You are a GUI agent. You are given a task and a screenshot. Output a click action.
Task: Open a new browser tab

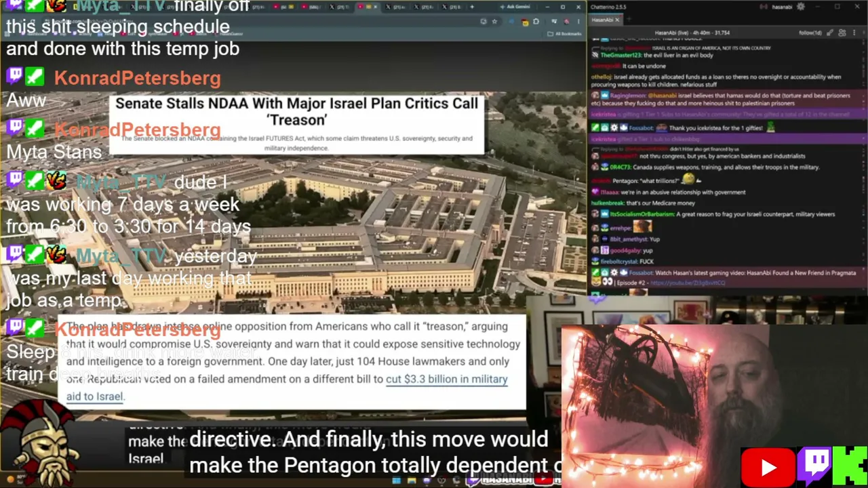click(472, 7)
